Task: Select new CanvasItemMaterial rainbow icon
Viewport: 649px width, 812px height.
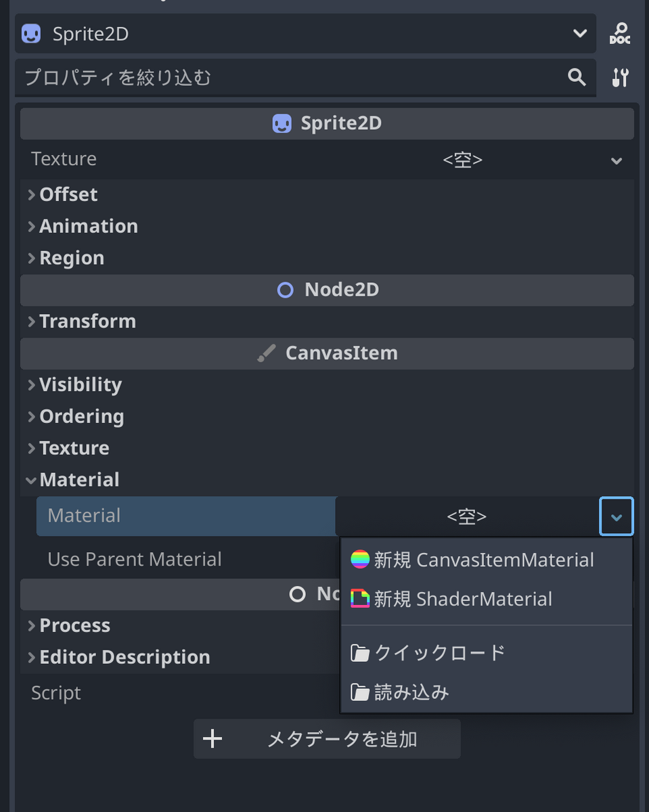Action: 360,560
